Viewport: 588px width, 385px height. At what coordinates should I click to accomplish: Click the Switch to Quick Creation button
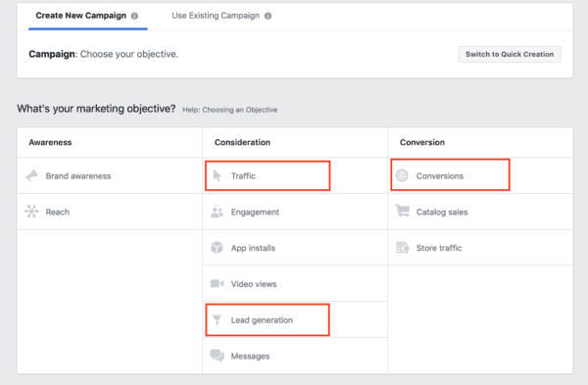click(x=510, y=54)
